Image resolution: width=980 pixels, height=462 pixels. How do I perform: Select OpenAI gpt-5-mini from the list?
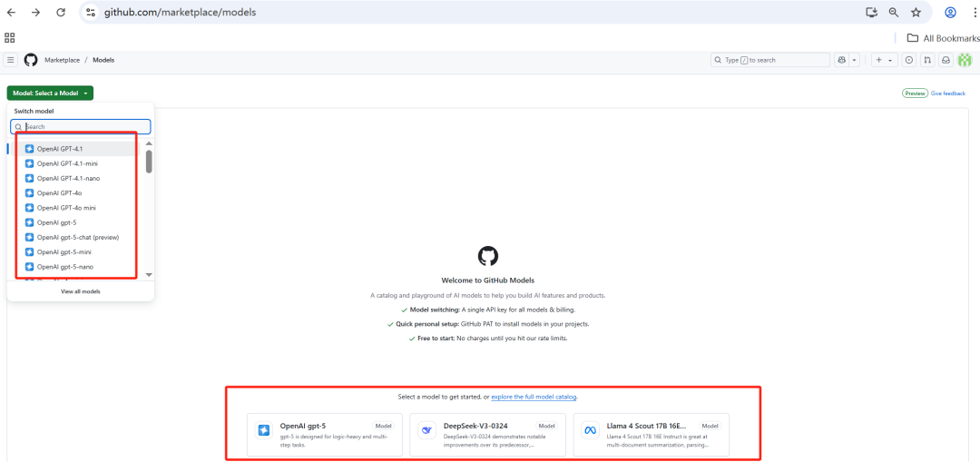click(75, 252)
